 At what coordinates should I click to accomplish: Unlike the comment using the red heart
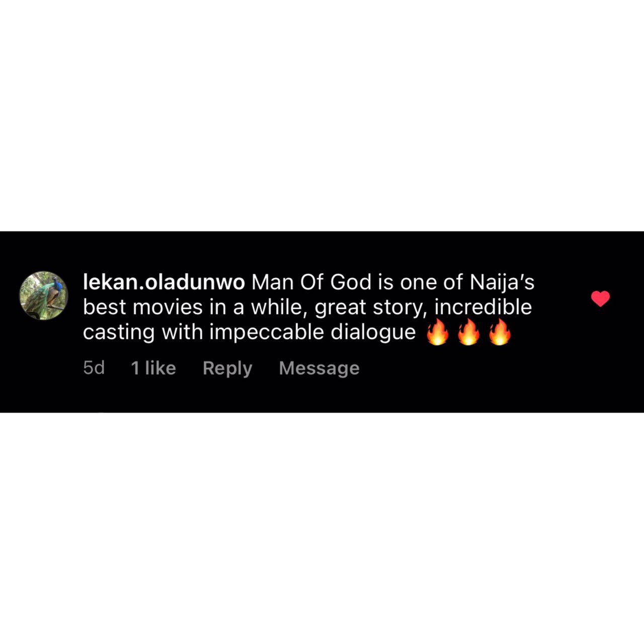(600, 299)
